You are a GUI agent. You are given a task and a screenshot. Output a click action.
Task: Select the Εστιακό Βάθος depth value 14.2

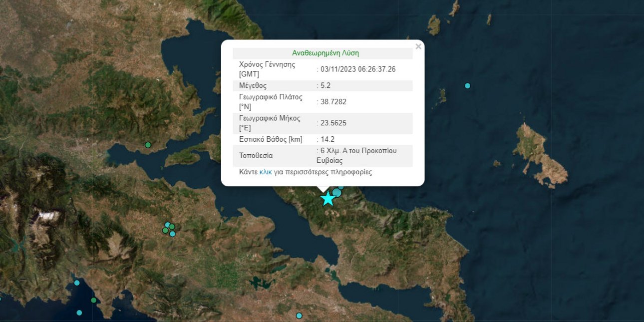tap(327, 139)
